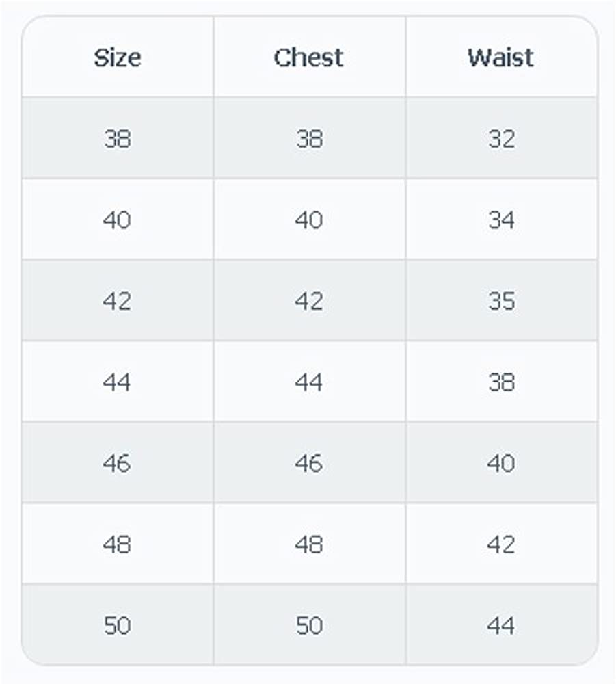The image size is (616, 684).
Task: Click waist value 40 in Waist column
Action: (501, 464)
